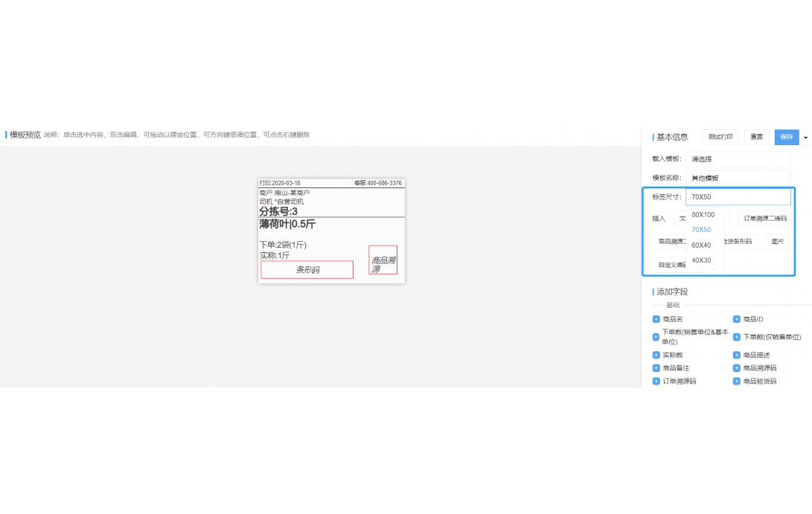
Task: Click the 测试打印 button
Action: pyautogui.click(x=720, y=137)
